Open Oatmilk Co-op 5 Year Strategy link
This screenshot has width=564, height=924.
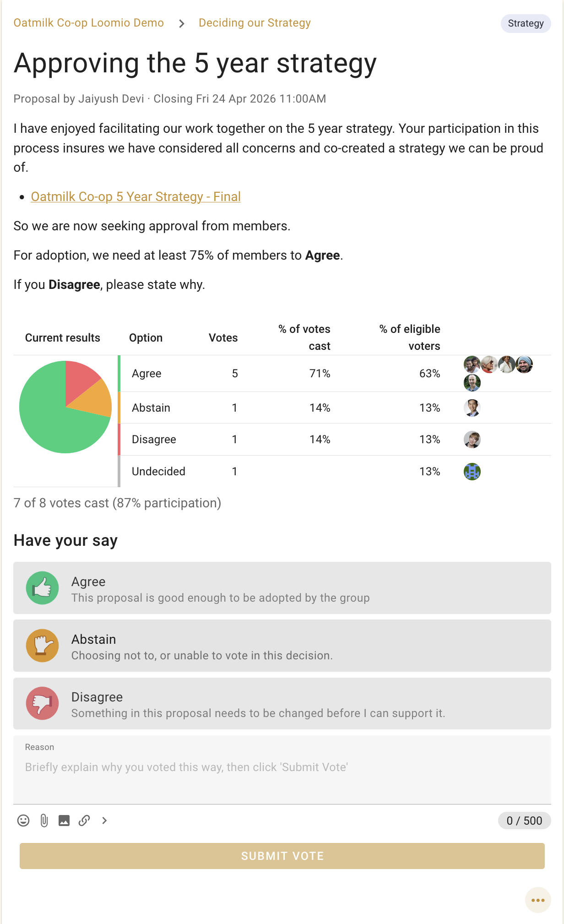[x=136, y=196]
